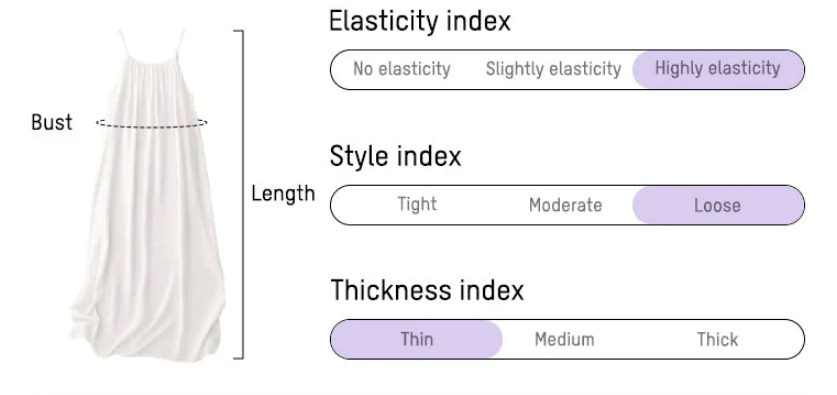Image resolution: width=837 pixels, height=395 pixels.
Task: Select Highly elasticity highlighted option
Action: coord(718,69)
